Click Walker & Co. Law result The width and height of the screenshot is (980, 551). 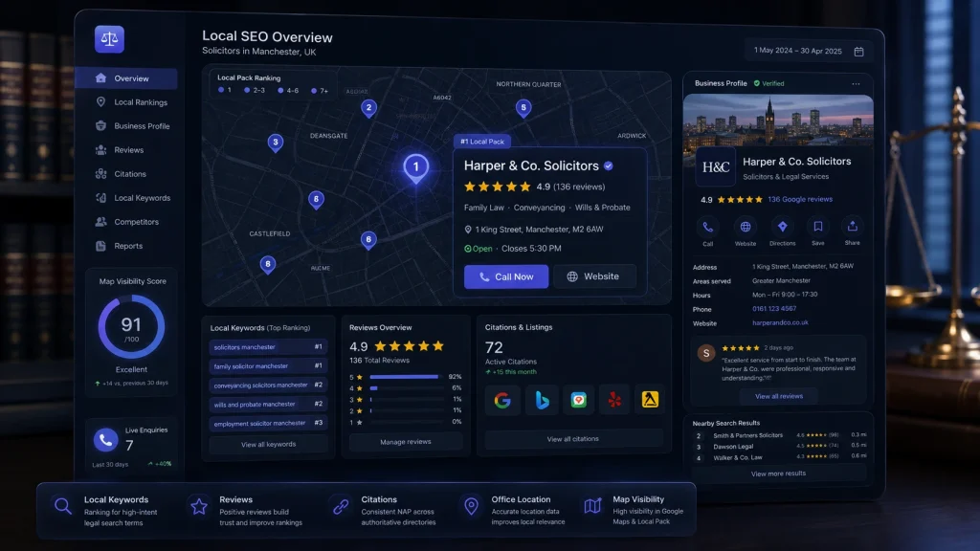pos(738,457)
